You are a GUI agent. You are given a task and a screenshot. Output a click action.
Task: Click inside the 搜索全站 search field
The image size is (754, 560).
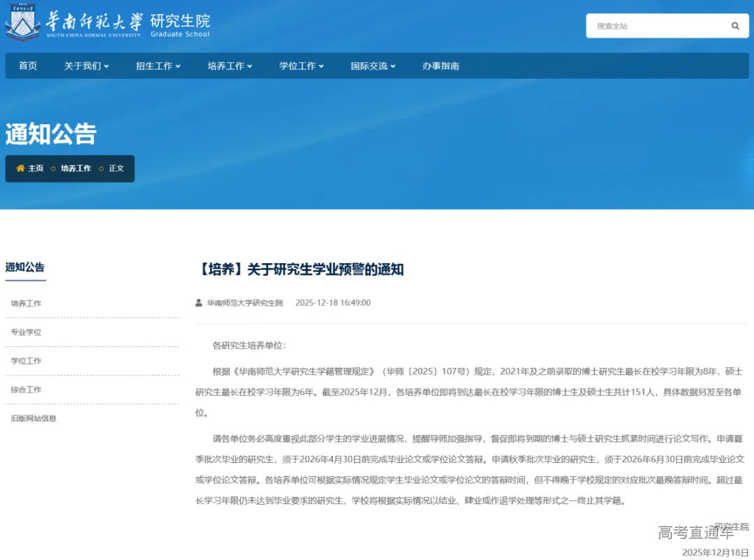point(649,26)
